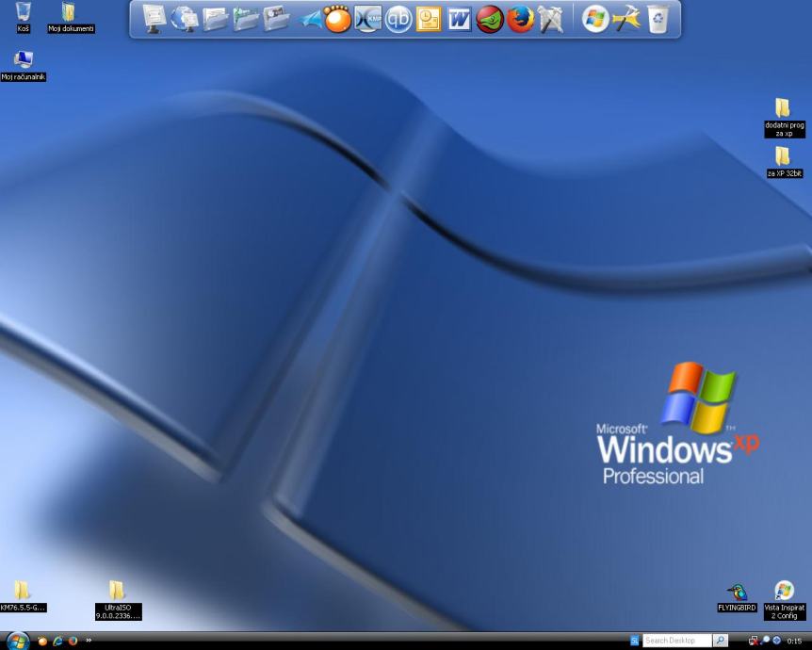Launch Outlook from the dock
812x650 pixels.
pos(429,19)
